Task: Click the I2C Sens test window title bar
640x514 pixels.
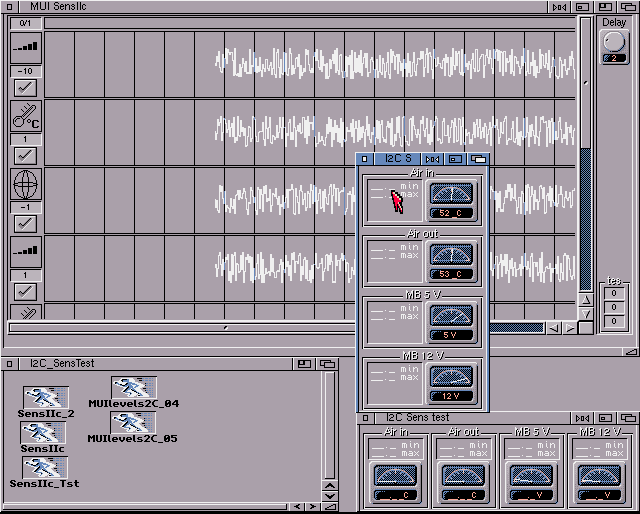Action: point(470,417)
